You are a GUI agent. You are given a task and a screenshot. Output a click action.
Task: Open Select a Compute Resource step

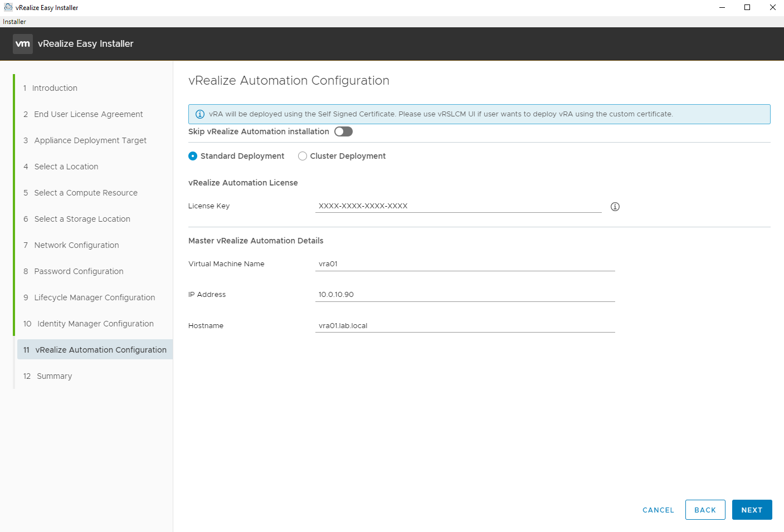tap(80, 193)
